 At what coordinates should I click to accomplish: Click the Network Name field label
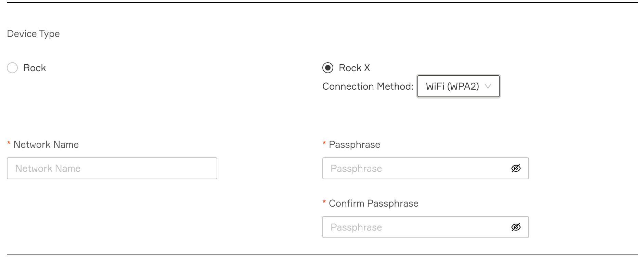point(46,144)
